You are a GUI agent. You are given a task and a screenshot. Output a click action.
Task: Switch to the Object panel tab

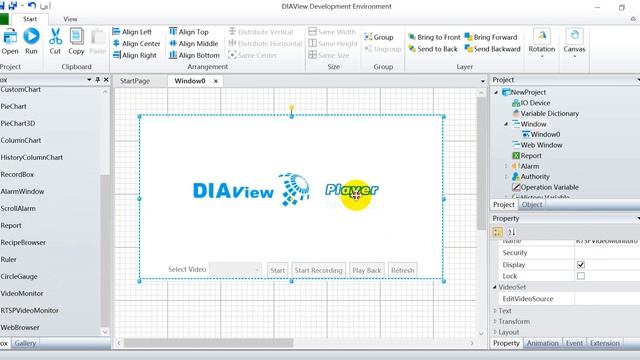(532, 204)
